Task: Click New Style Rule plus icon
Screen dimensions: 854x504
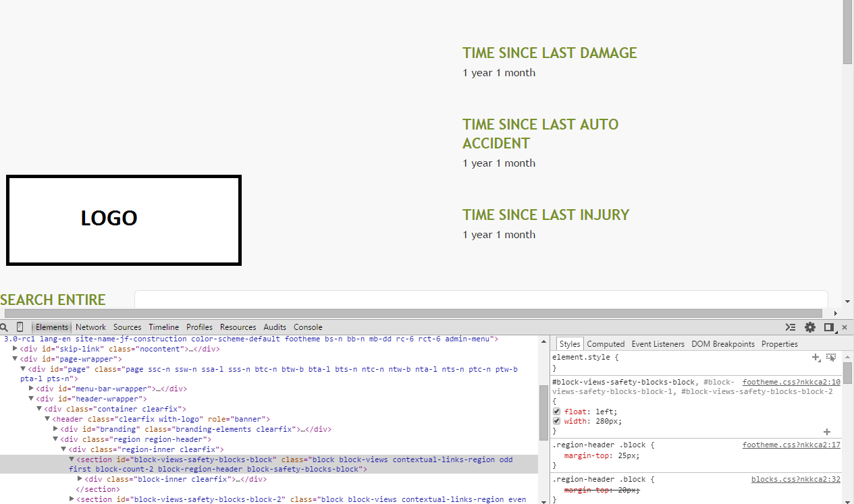Action: coord(816,357)
